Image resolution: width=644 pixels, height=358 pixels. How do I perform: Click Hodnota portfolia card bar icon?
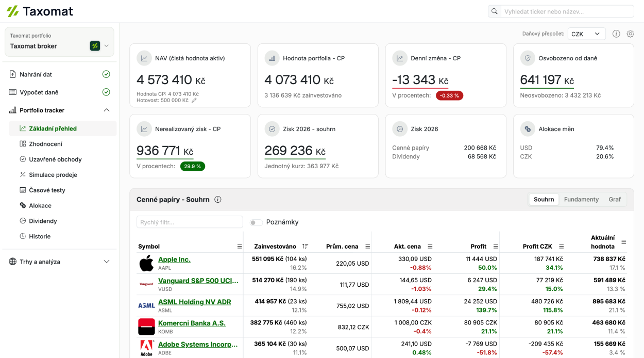272,58
